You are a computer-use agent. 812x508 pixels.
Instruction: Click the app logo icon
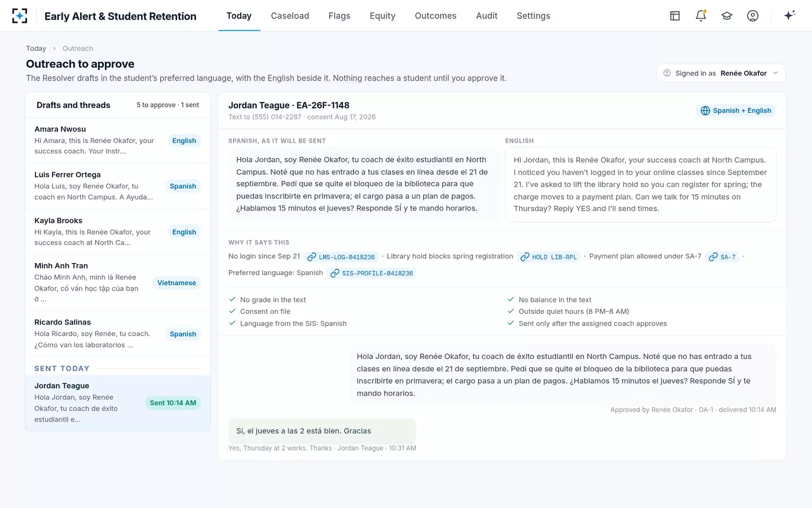pos(20,16)
